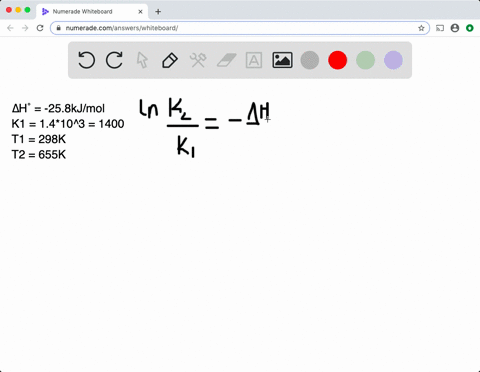Select the pen drawing tool
This screenshot has height=372, width=480.
point(170,60)
